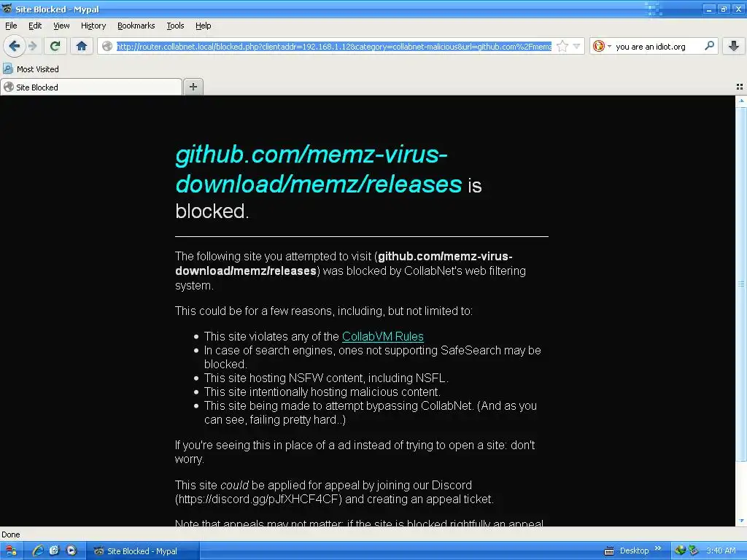Select the Site Blocked tab

91,87
